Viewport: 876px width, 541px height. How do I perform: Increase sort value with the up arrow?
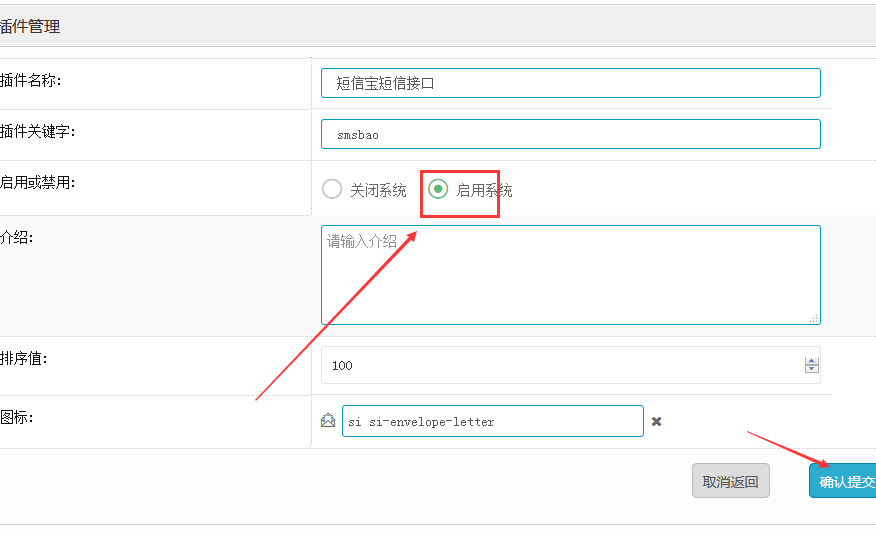812,361
